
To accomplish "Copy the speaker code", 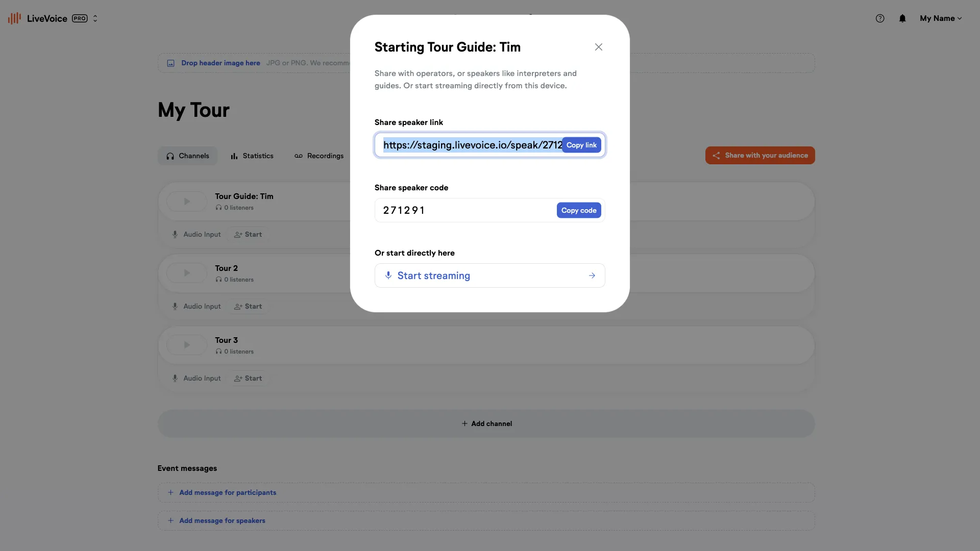I will [579, 210].
